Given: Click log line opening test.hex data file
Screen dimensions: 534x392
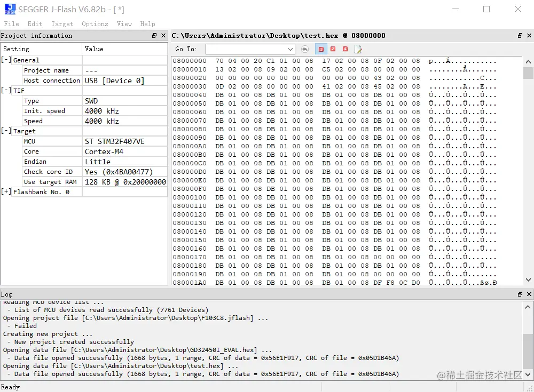Looking at the screenshot, I should click(121, 366).
